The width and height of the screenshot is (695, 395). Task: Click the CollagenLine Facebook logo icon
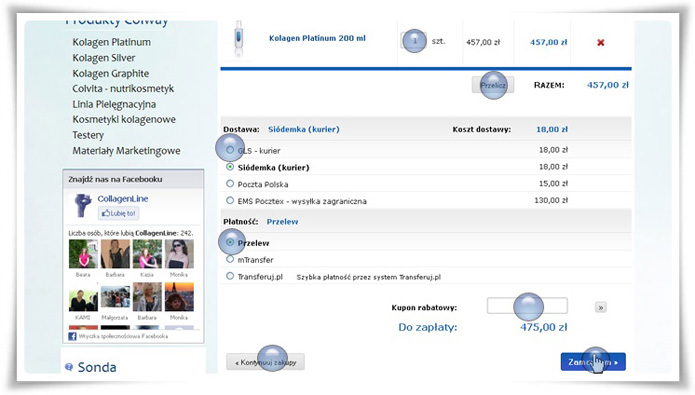(82, 206)
